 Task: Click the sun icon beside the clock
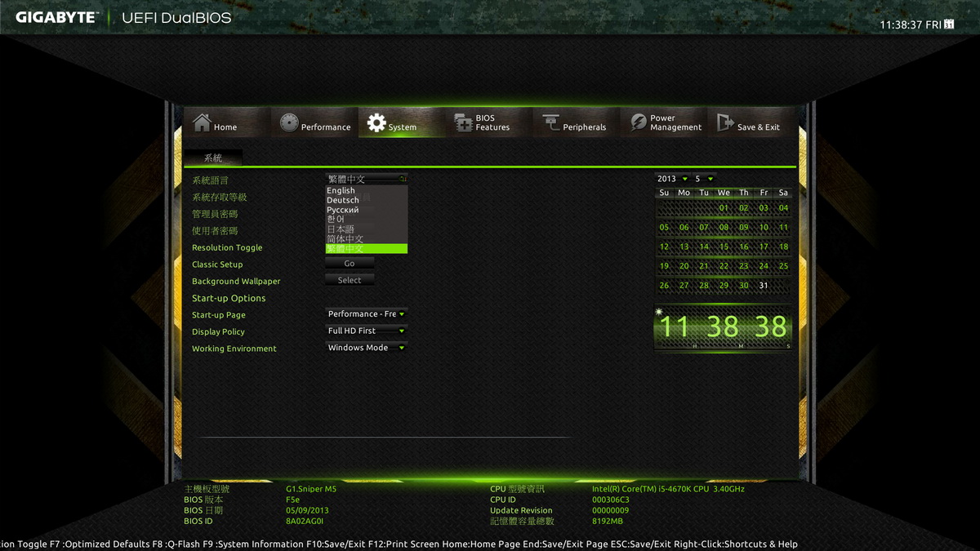click(x=658, y=311)
